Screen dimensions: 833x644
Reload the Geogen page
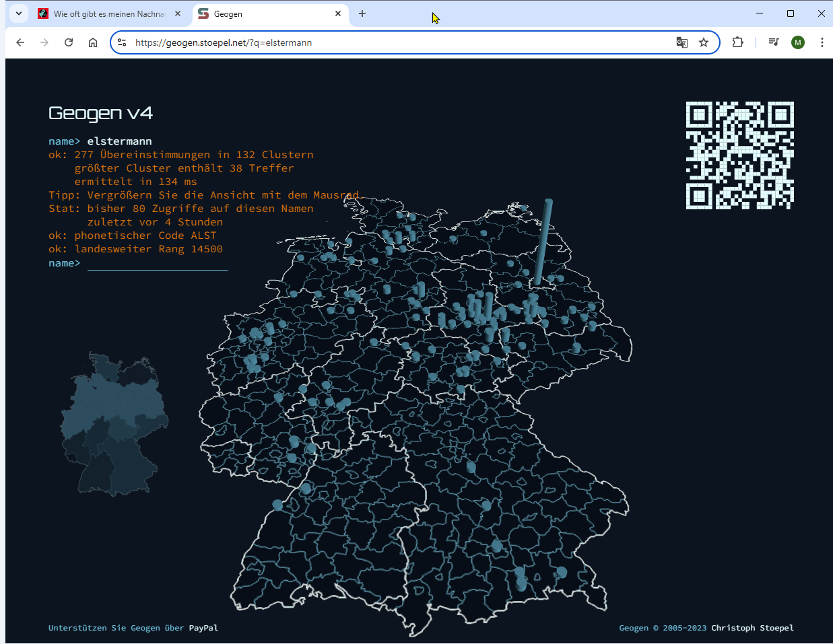click(69, 42)
